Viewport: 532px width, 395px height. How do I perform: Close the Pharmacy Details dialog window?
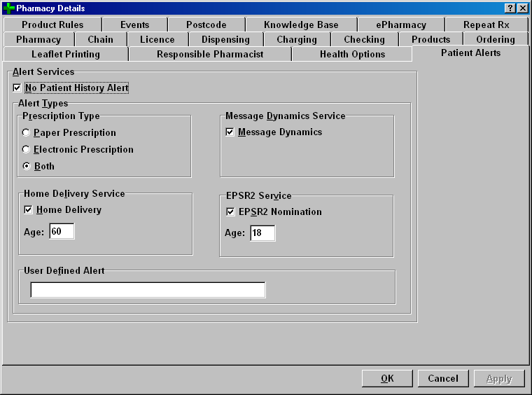(522, 8)
